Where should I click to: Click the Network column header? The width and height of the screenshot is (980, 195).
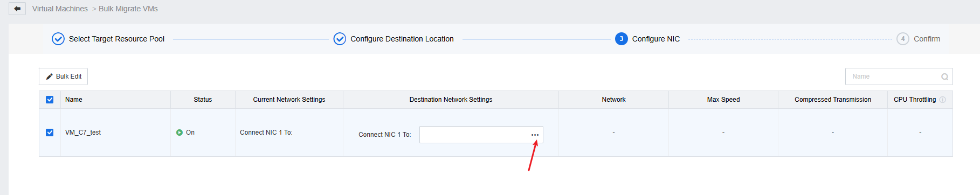click(x=613, y=100)
